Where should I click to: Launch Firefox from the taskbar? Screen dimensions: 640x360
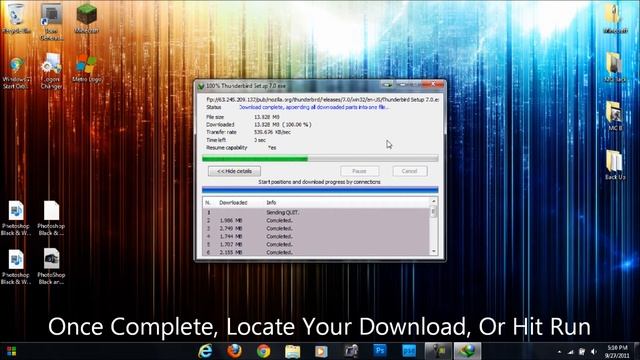[x=234, y=351]
